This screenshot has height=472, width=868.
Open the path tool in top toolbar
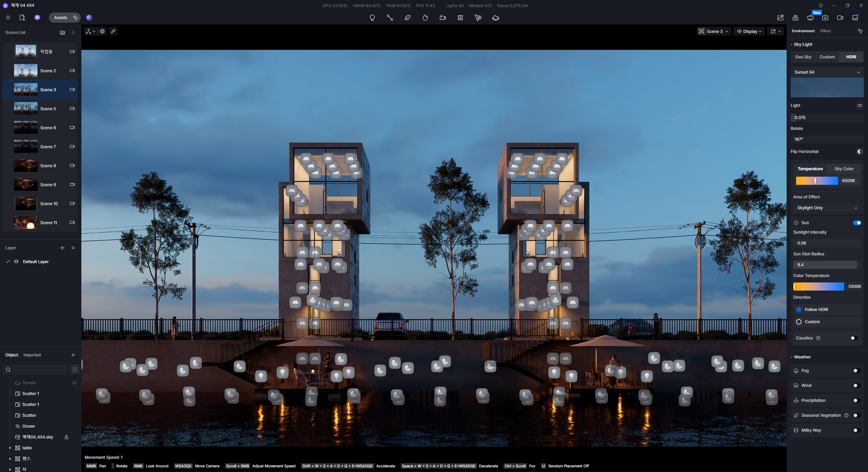(390, 18)
